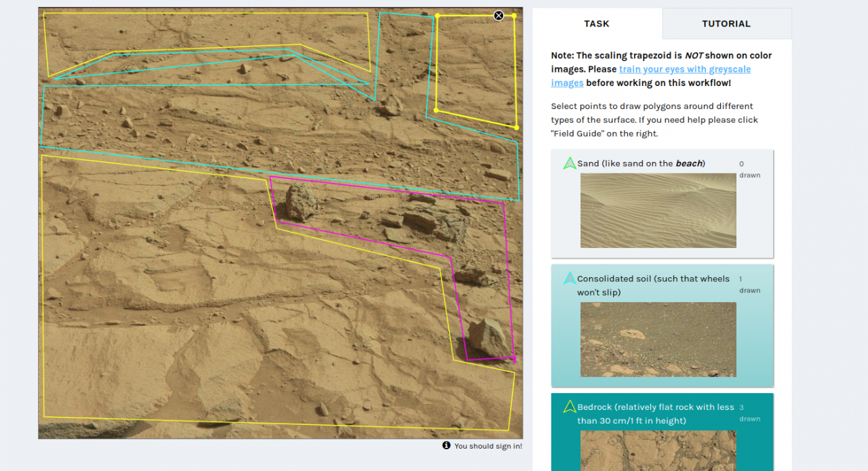
Task: Switch to the TASK tab
Action: click(597, 24)
